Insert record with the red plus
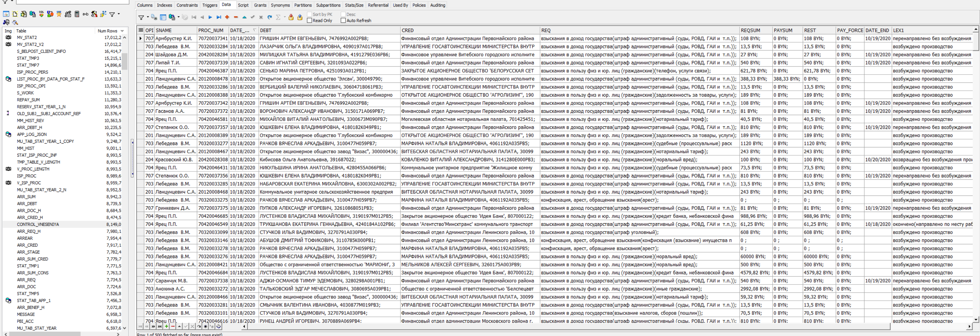The width and height of the screenshot is (980, 336). point(227,17)
